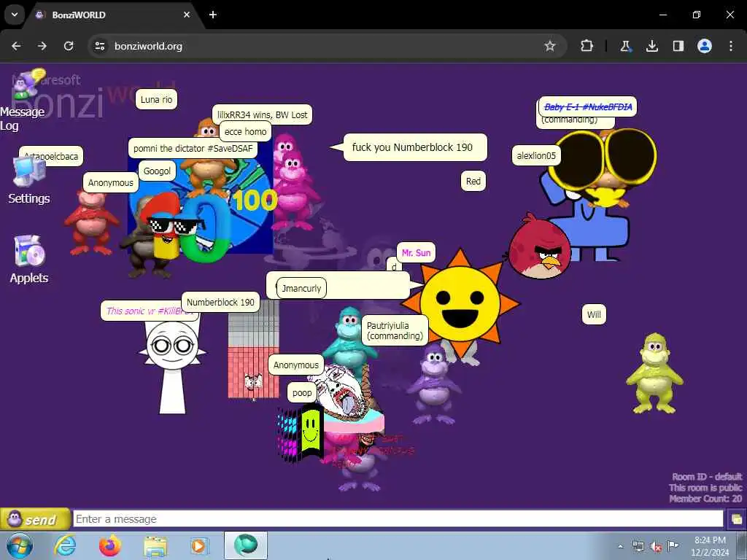Open browser downloads

pos(651,46)
